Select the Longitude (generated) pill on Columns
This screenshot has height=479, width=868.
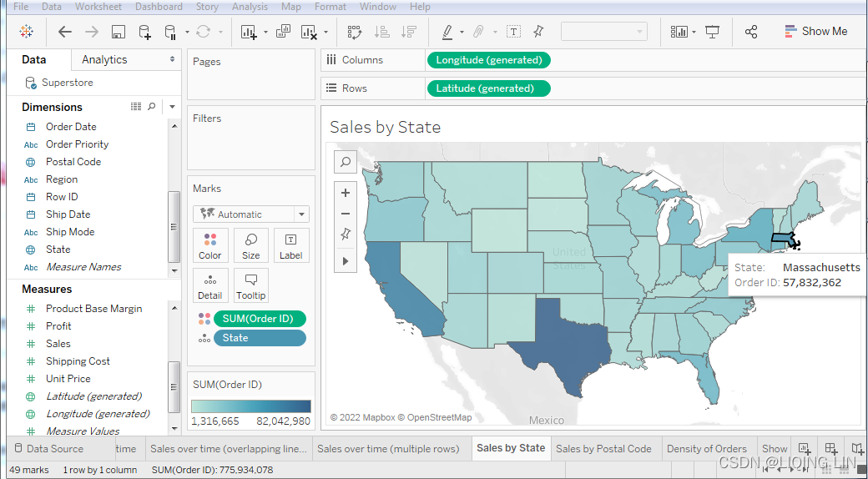pos(489,60)
